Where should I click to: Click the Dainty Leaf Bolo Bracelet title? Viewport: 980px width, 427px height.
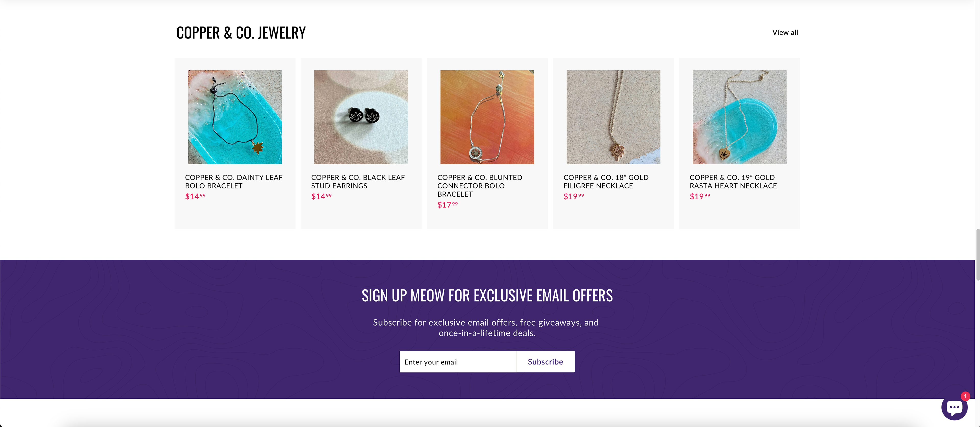click(234, 182)
